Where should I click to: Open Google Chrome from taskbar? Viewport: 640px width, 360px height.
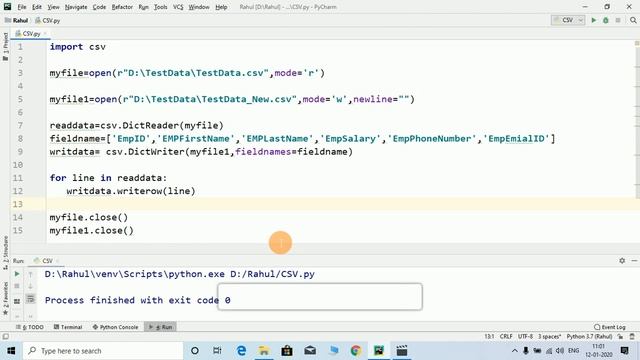click(x=356, y=351)
